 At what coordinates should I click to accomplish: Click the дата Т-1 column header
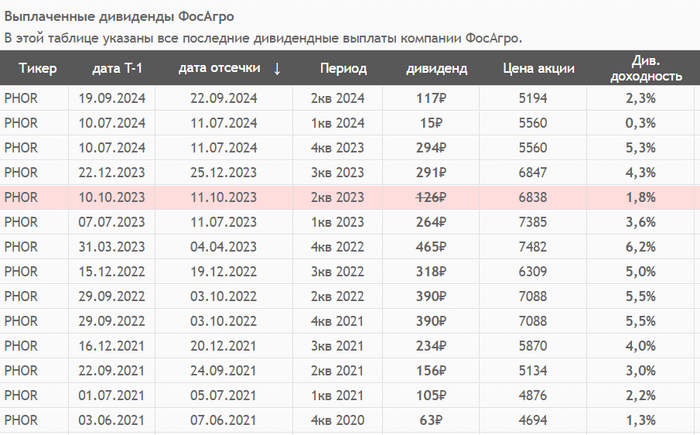[x=117, y=68]
